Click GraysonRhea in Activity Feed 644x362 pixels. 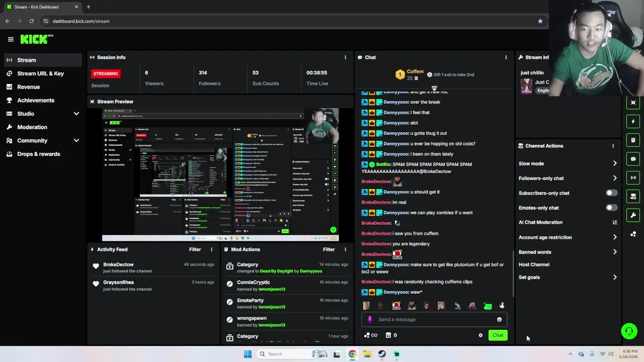coord(118,283)
